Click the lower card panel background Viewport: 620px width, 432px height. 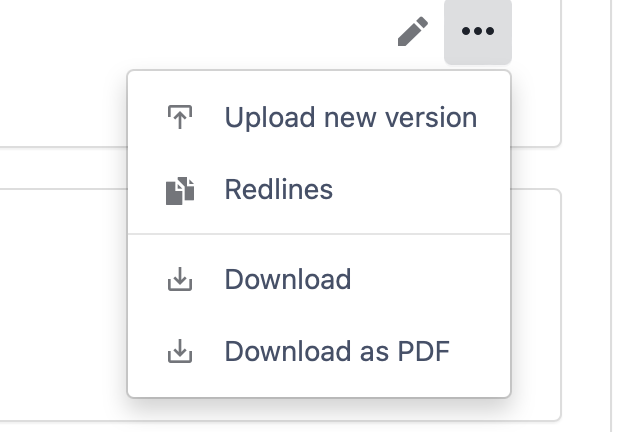pos(63,304)
